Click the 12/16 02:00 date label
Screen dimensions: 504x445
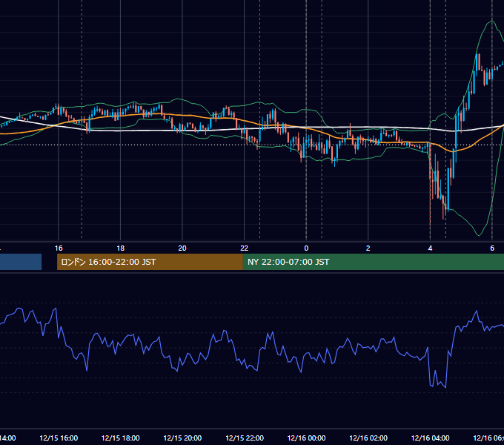[x=368, y=438]
